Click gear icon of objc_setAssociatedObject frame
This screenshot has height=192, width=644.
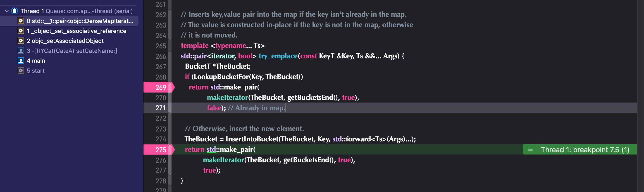click(21, 41)
